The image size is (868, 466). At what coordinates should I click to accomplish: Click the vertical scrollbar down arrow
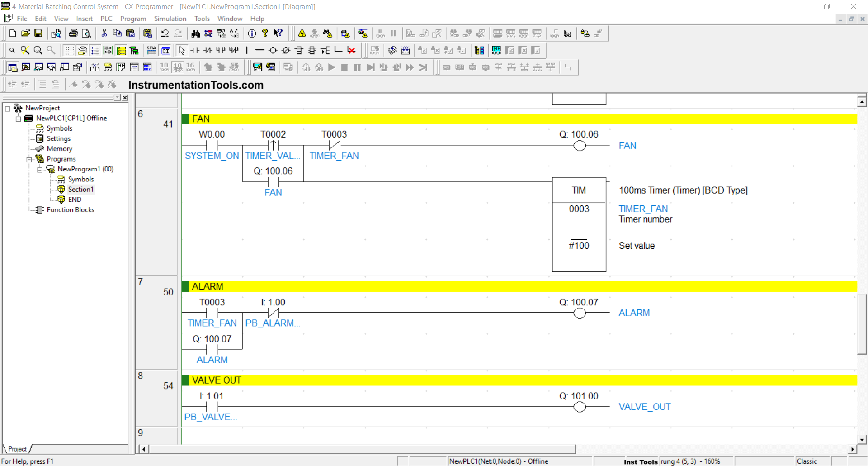pyautogui.click(x=862, y=439)
